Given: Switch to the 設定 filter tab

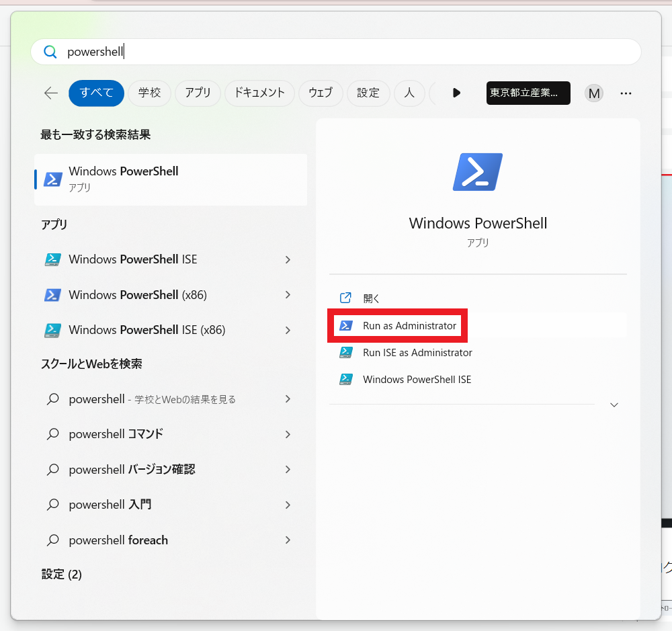Looking at the screenshot, I should (x=368, y=93).
